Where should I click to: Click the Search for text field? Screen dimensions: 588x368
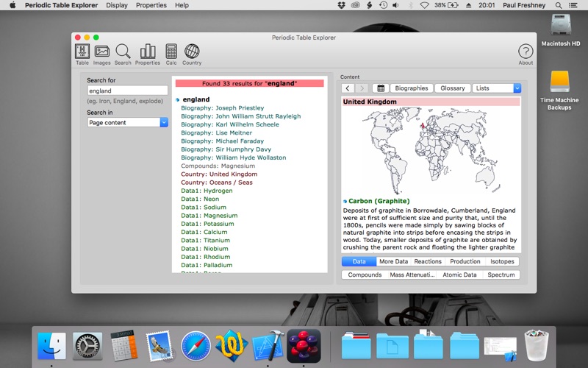point(128,91)
